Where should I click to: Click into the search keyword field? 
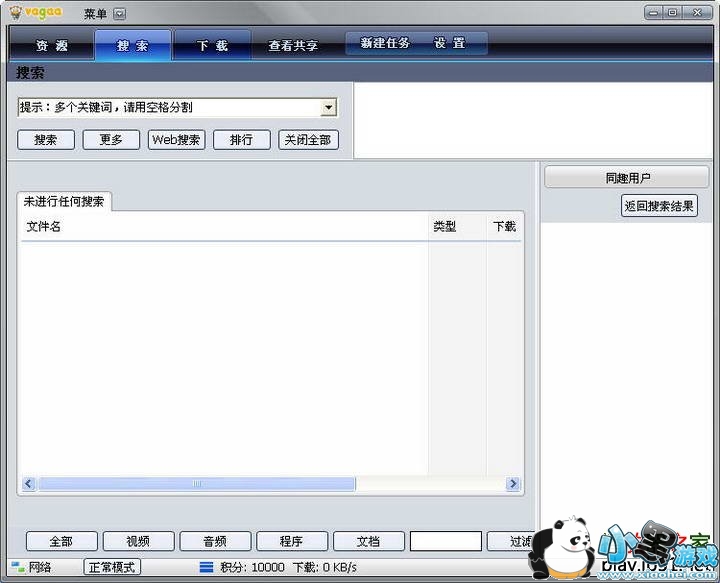(169, 107)
